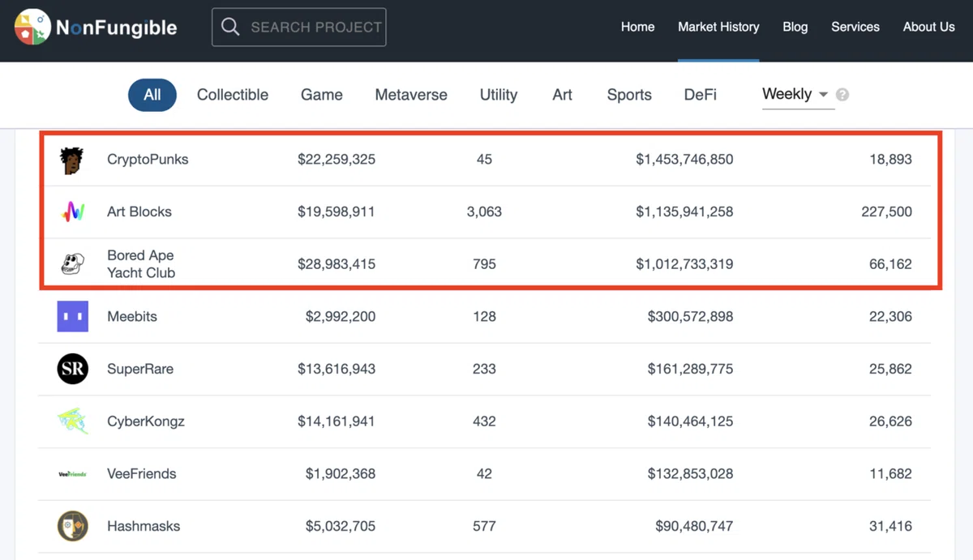Open the Hashmasks project icon
The image size is (973, 560).
pos(72,526)
